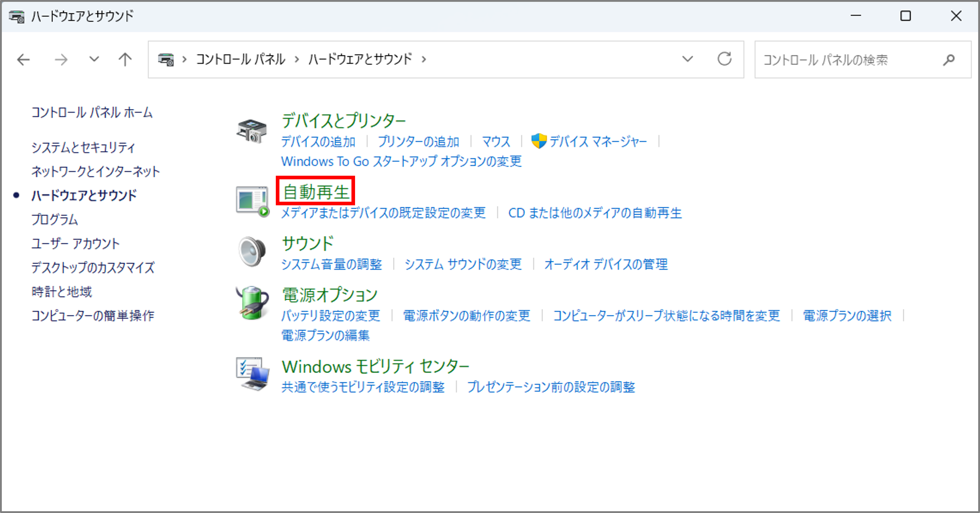The image size is (980, 513).
Task: Open the Power Options battery icon
Action: click(252, 303)
